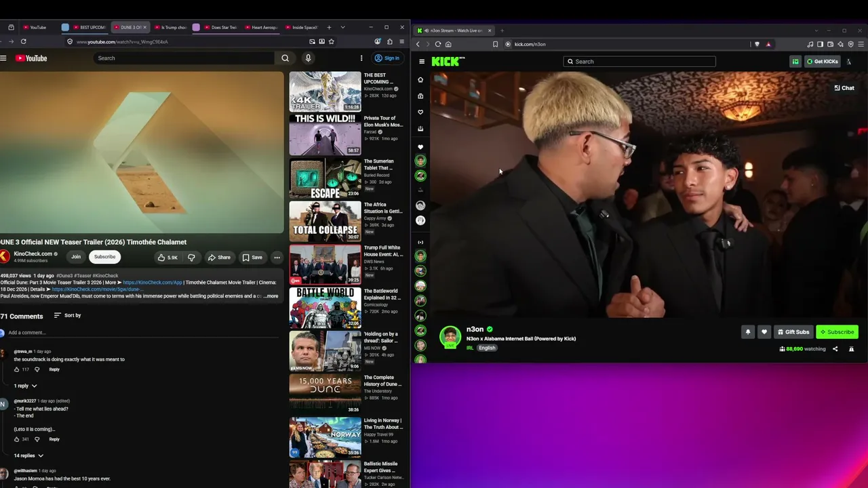Open the tab list dropdown in left browser

point(342,27)
